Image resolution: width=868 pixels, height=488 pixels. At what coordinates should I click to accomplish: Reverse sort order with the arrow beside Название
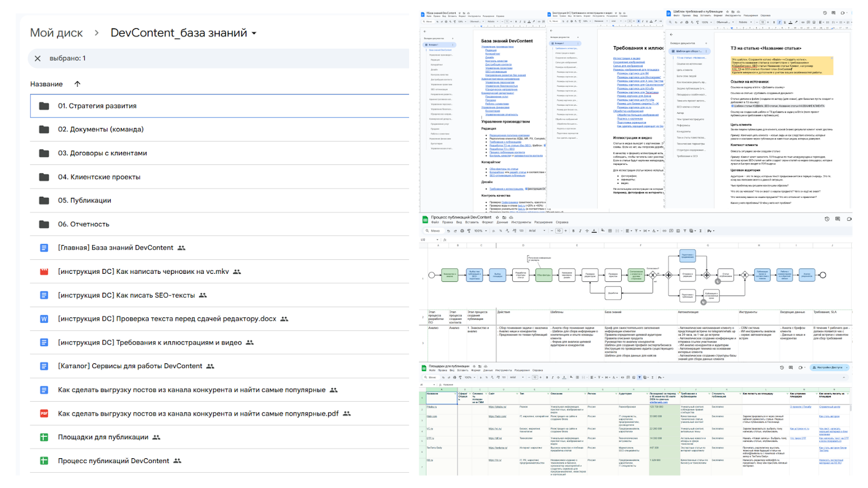[x=77, y=84]
